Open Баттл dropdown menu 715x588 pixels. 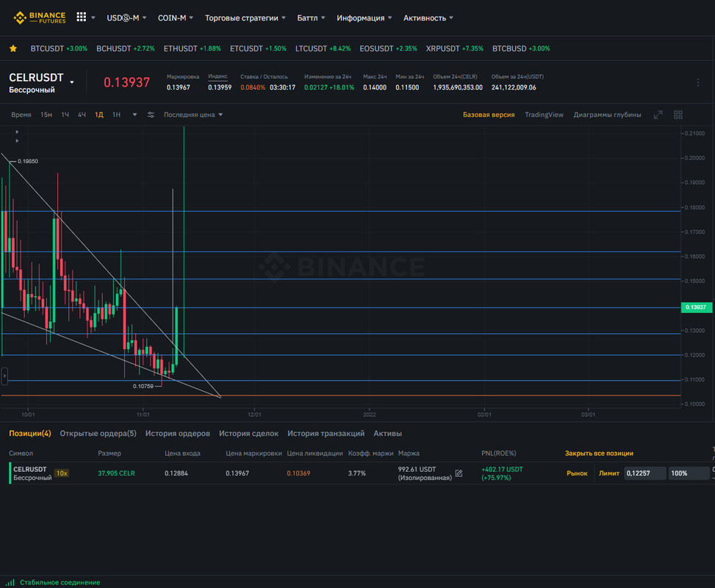[311, 18]
